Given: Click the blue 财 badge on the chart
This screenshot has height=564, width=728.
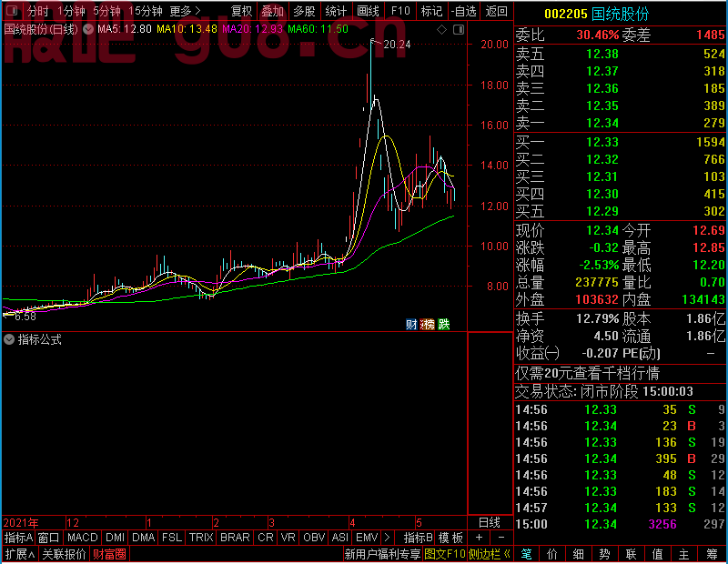Looking at the screenshot, I should point(411,324).
